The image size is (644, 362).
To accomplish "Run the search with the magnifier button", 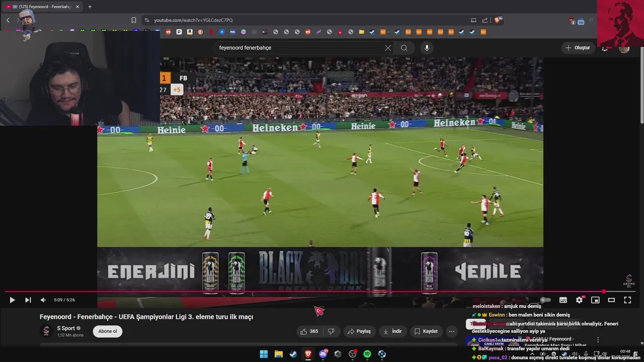I will (x=404, y=48).
